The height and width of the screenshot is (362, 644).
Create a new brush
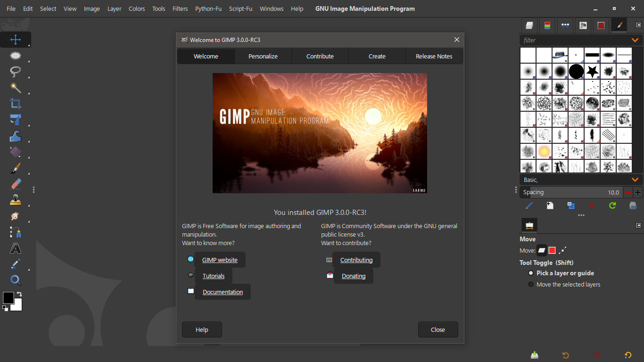click(x=550, y=206)
